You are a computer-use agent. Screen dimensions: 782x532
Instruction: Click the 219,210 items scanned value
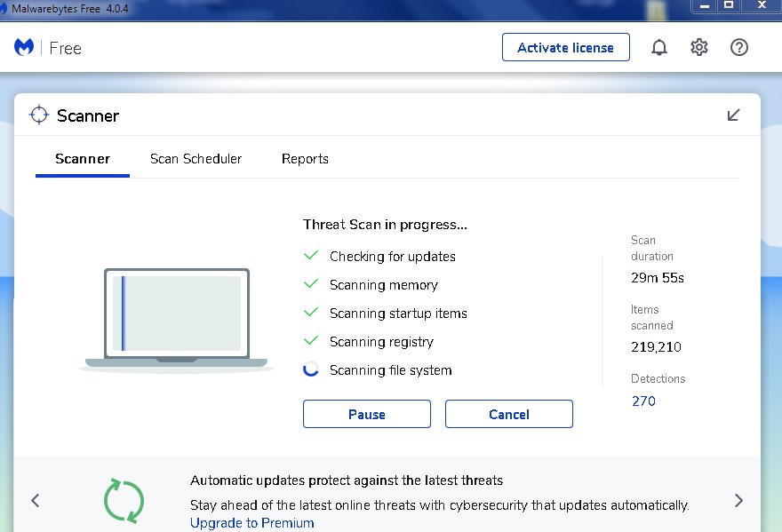point(656,347)
